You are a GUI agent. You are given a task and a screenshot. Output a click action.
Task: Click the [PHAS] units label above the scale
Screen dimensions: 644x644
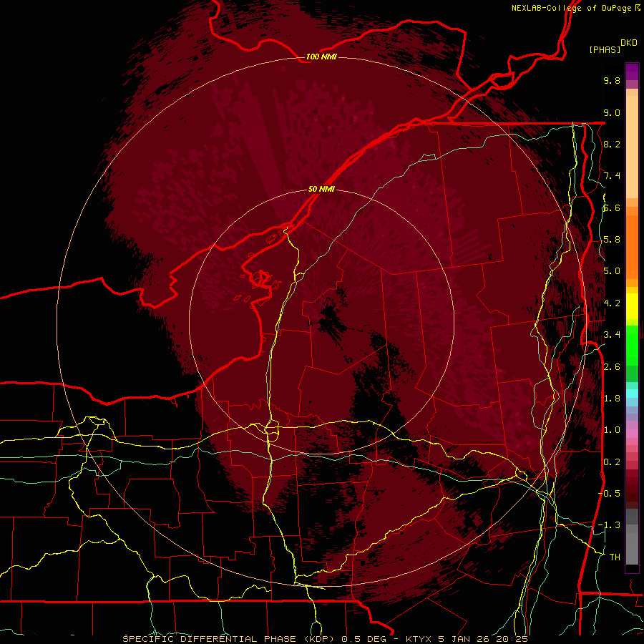605,49
